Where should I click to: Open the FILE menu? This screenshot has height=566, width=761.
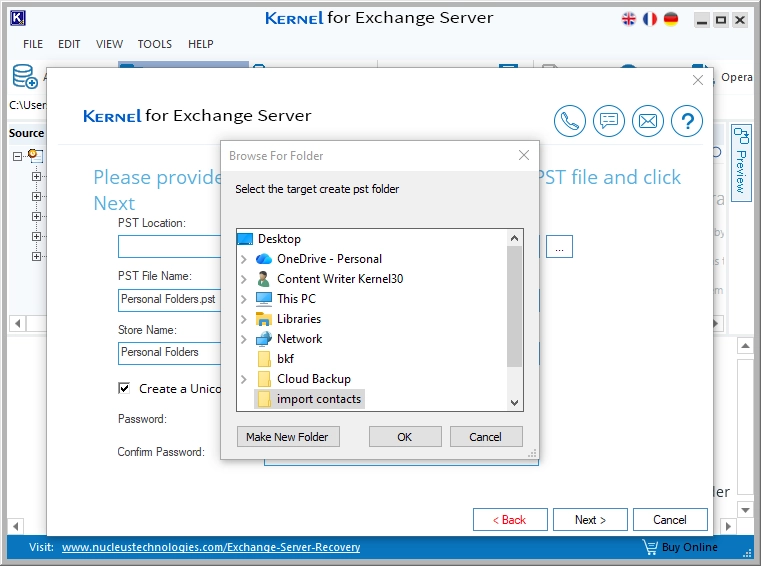click(33, 44)
